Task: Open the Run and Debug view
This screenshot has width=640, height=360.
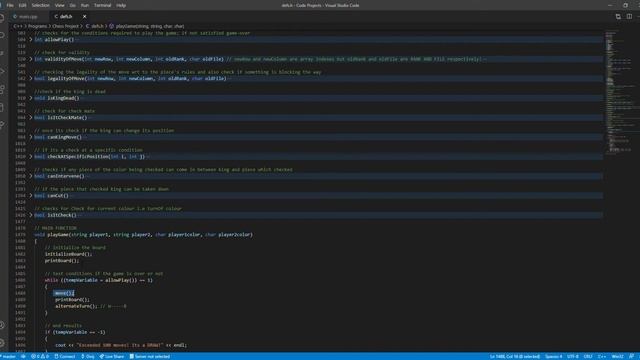Action: click(2, 71)
